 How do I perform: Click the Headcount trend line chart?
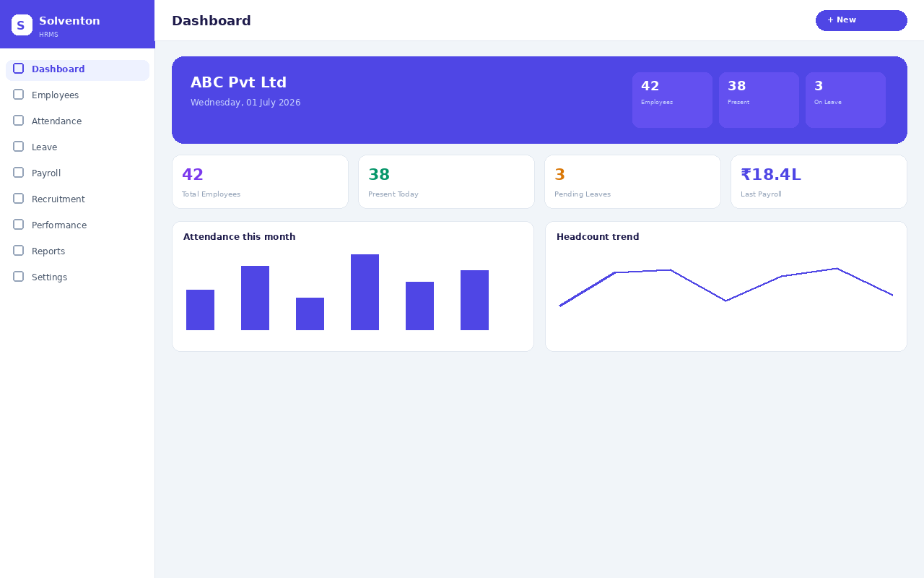pyautogui.click(x=726, y=288)
